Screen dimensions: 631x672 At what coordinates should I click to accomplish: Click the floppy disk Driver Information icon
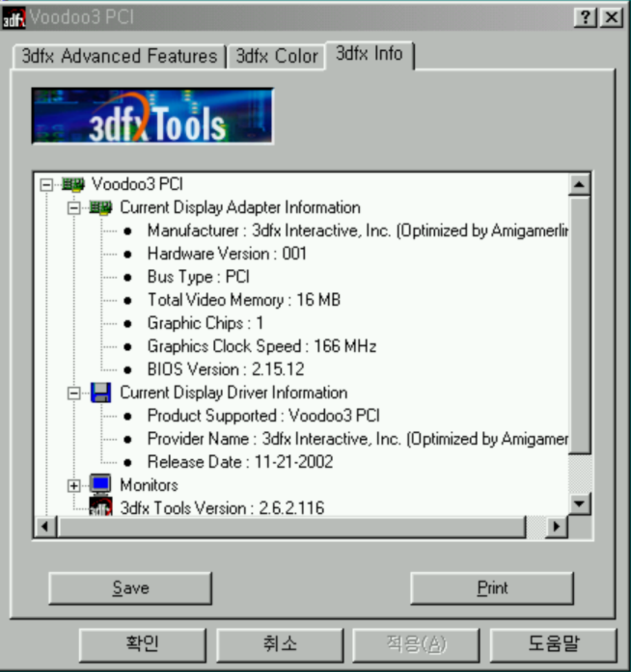pos(100,392)
